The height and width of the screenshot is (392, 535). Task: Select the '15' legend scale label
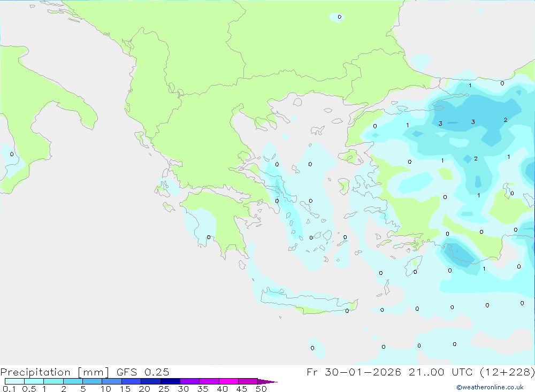125,389
